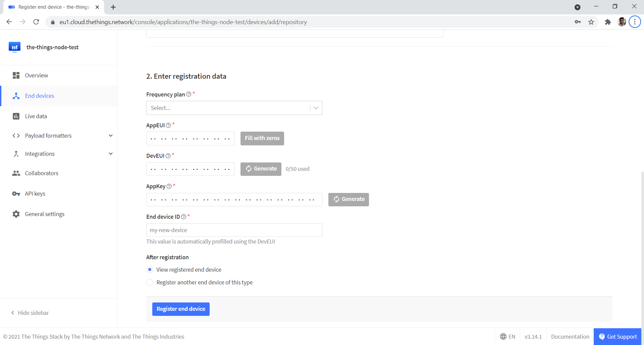Click the DevEUI help tooltip icon
Viewport: 644px width, 345px height.
tap(169, 156)
